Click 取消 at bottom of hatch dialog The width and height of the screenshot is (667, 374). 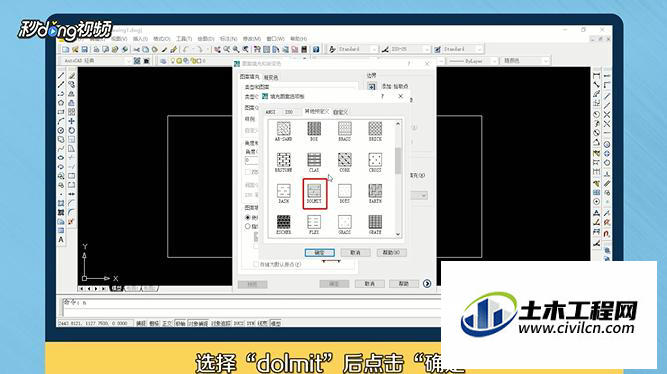click(370, 284)
